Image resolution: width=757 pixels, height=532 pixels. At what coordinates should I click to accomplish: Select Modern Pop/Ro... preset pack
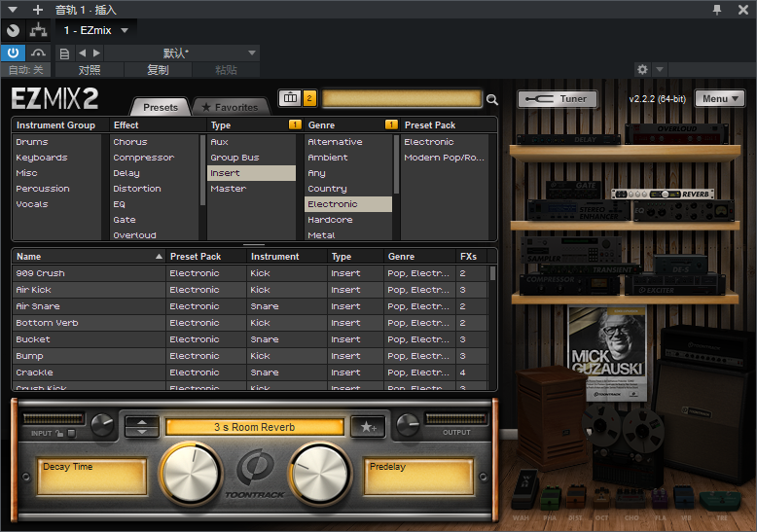tap(444, 158)
